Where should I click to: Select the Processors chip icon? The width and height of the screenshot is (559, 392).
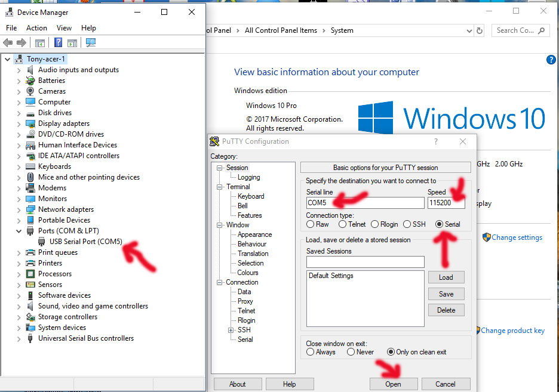pyautogui.click(x=30, y=274)
